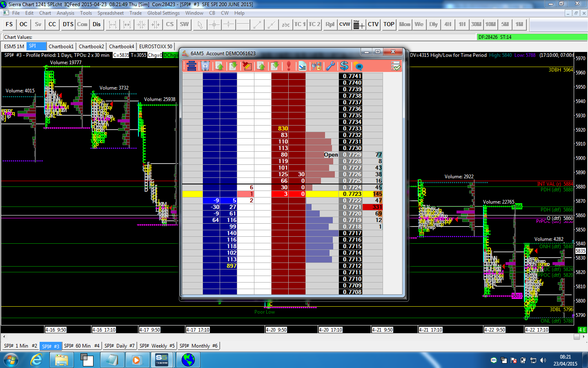Screen dimensions: 588x368
Task: Click the recycle bin icon in DOM toolbar
Action: pos(205,66)
